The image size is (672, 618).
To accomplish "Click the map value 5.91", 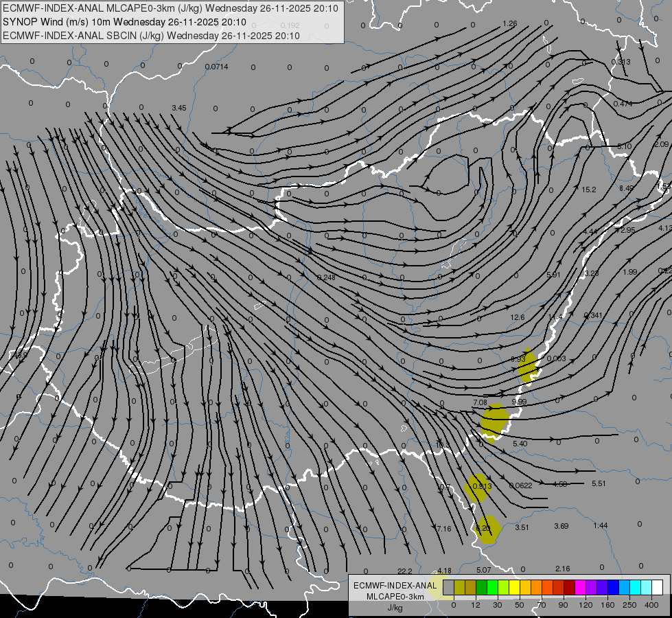I will [553, 275].
